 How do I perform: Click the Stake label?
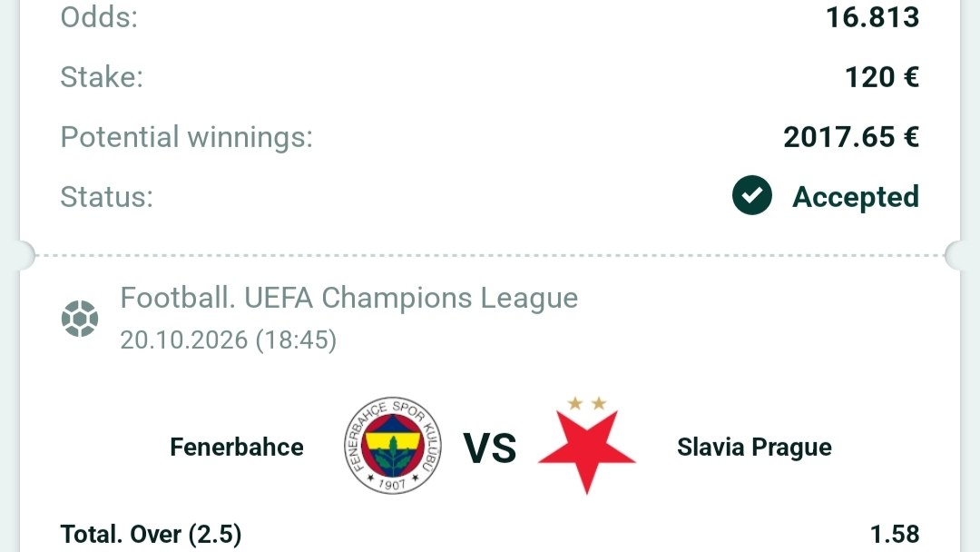102,77
